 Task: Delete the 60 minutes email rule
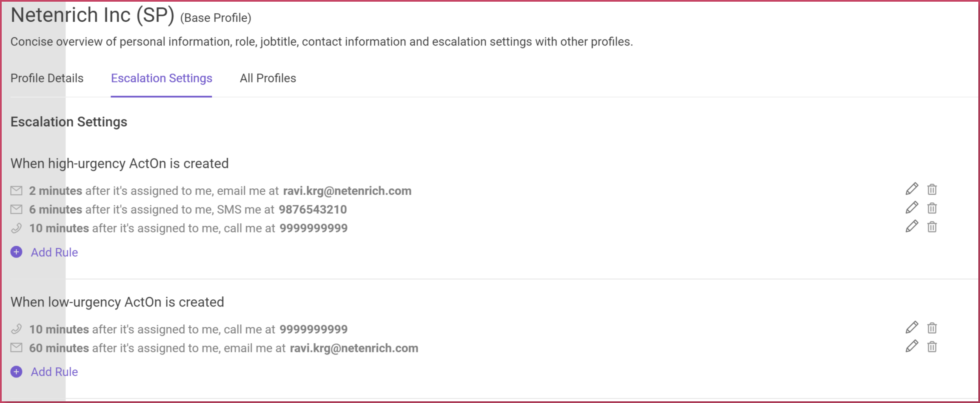[x=932, y=346]
